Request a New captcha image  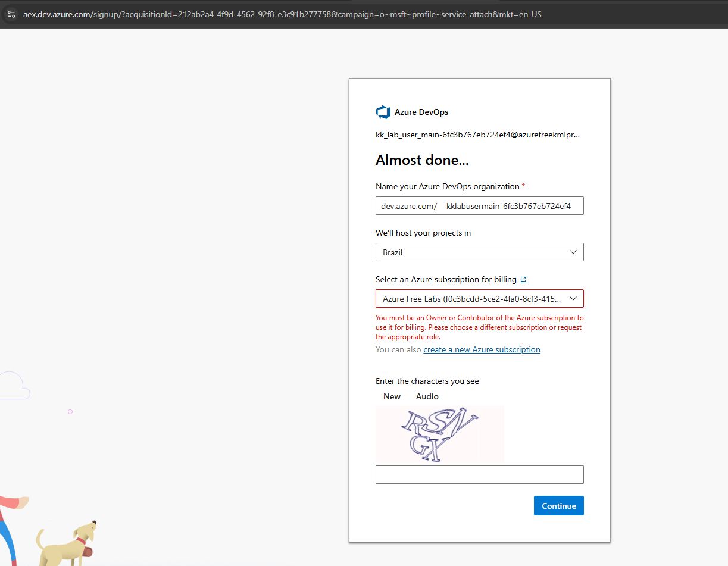392,396
